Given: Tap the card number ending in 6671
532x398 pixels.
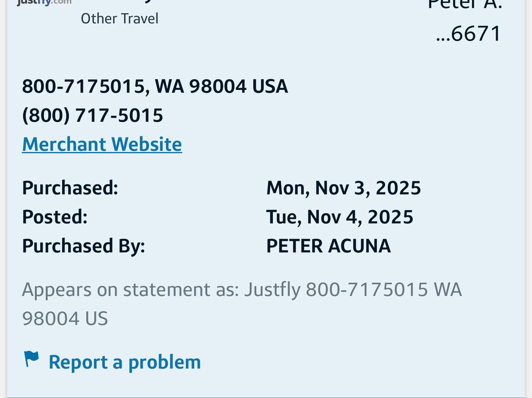Looking at the screenshot, I should pyautogui.click(x=468, y=34).
